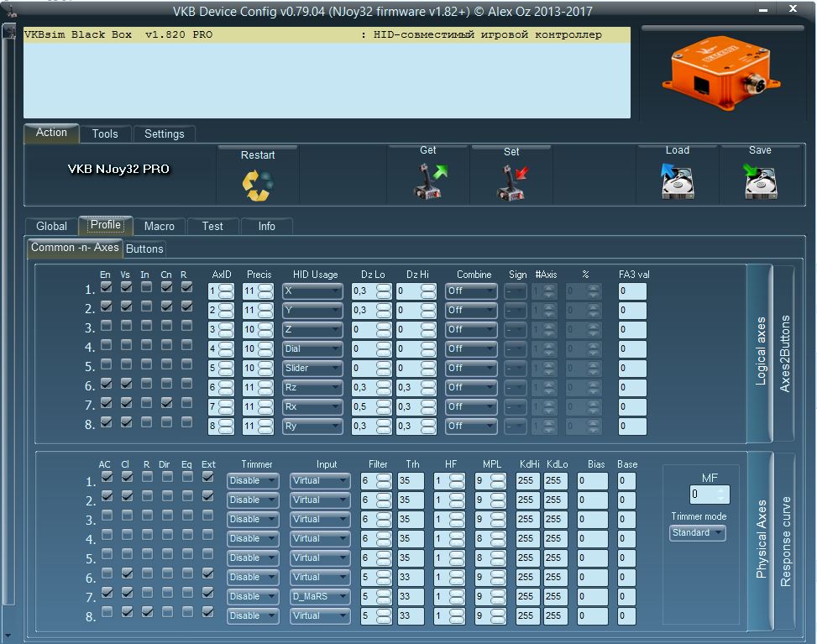
Task: Open Combine dropdown for logical axis 1
Action: [470, 291]
